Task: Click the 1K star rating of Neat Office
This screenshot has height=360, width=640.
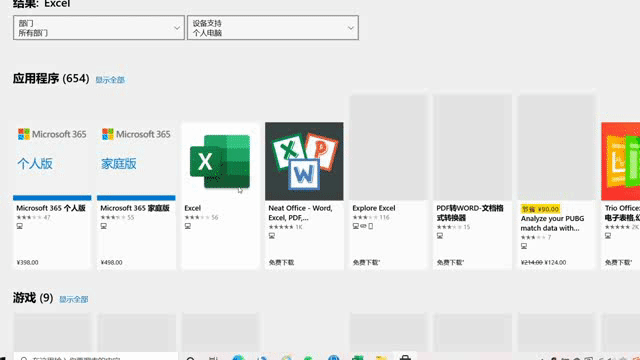Action: tap(285, 227)
